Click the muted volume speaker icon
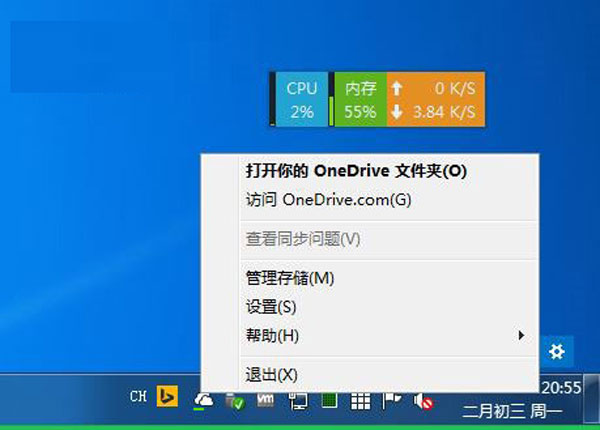This screenshot has height=430, width=600. [x=423, y=402]
